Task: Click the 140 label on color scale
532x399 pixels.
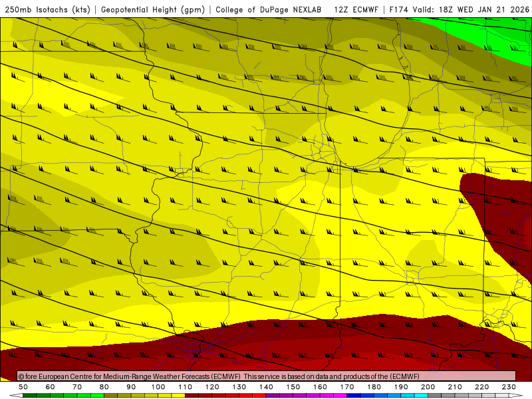Action: [266, 387]
